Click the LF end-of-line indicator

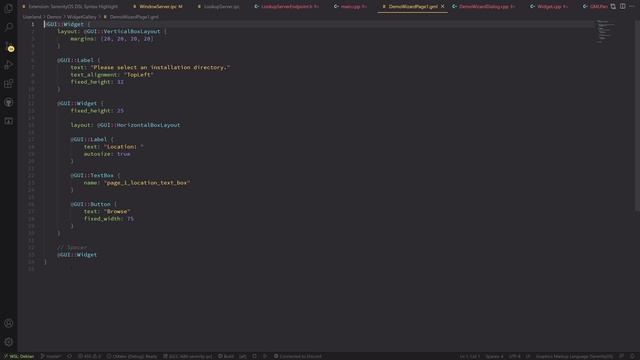pyautogui.click(x=528, y=356)
